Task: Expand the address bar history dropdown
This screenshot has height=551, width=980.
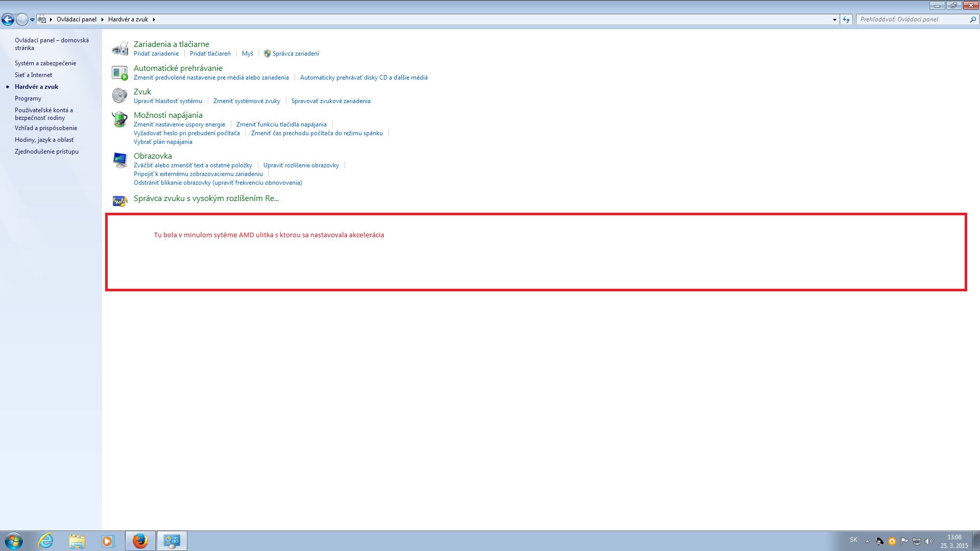Action: [835, 19]
